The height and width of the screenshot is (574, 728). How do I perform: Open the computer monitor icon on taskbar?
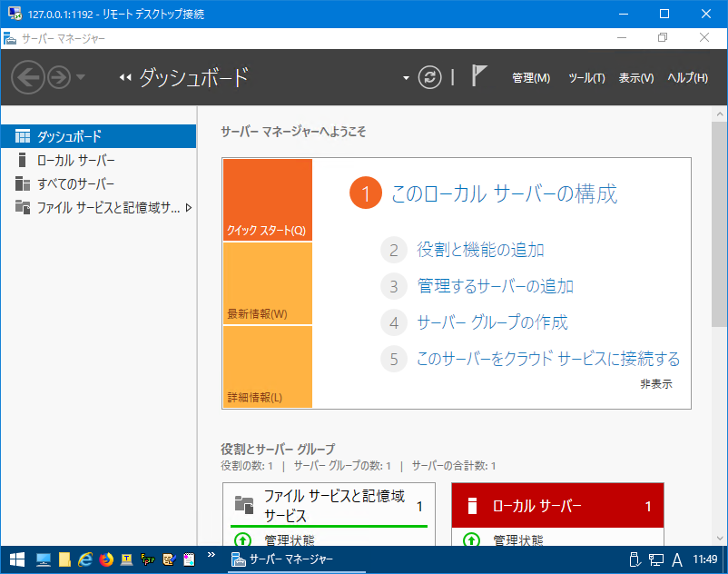coord(44,559)
